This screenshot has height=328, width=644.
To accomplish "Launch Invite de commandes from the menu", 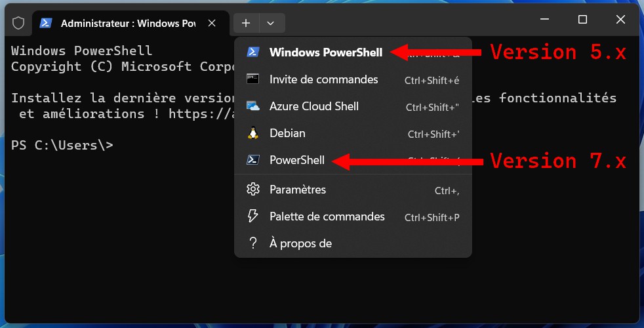I will tap(323, 79).
